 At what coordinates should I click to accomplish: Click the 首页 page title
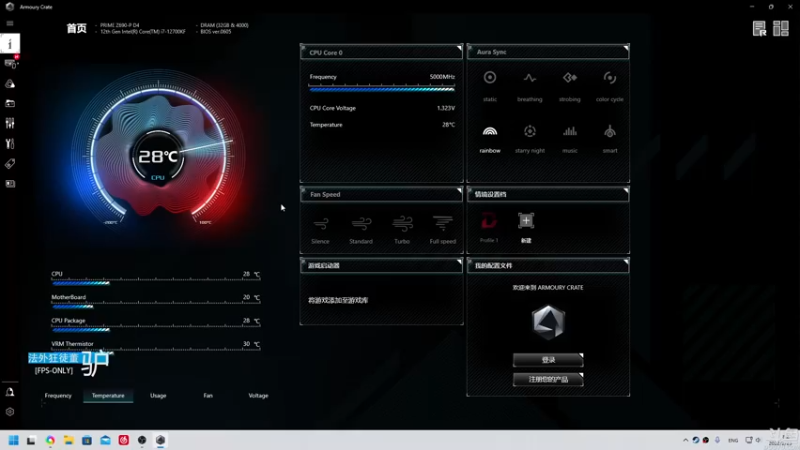tap(77, 28)
